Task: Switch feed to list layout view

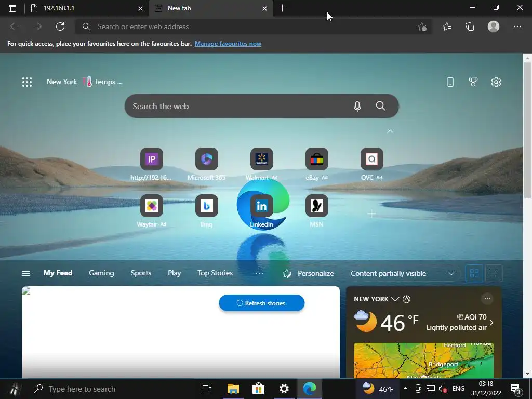Action: pos(494,273)
